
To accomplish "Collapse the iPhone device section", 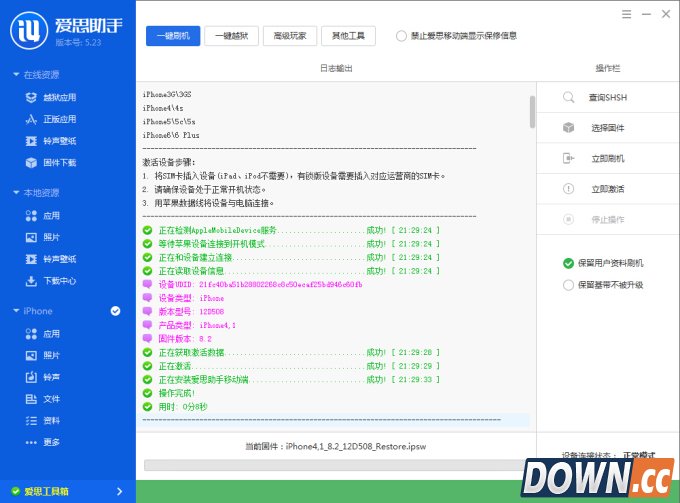I will click(x=16, y=311).
